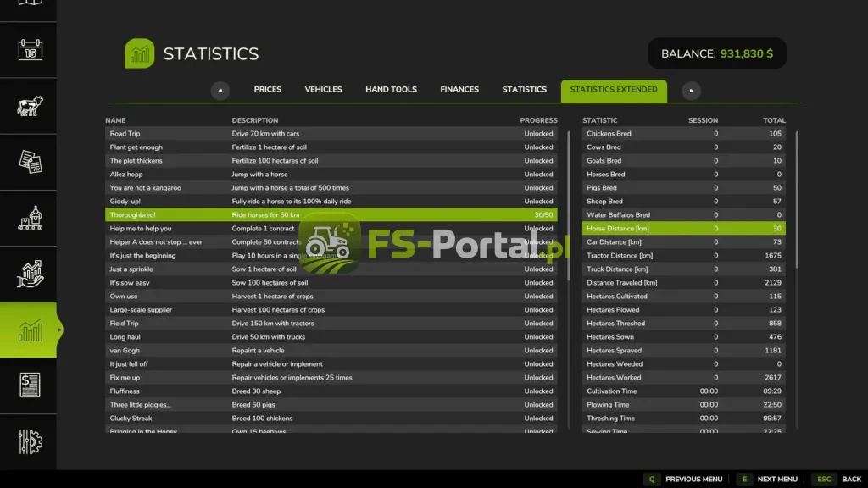Select the 'Own use' achievement row
The image size is (868, 488).
[x=331, y=296]
